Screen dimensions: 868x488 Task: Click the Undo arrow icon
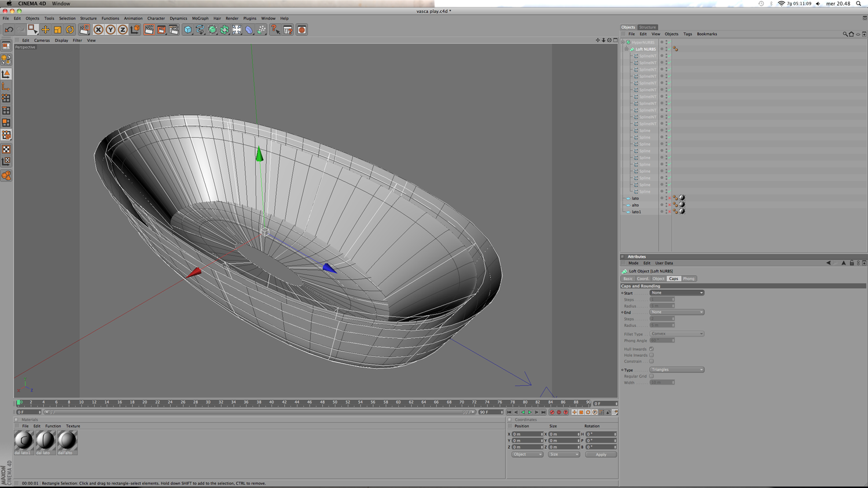click(x=9, y=29)
